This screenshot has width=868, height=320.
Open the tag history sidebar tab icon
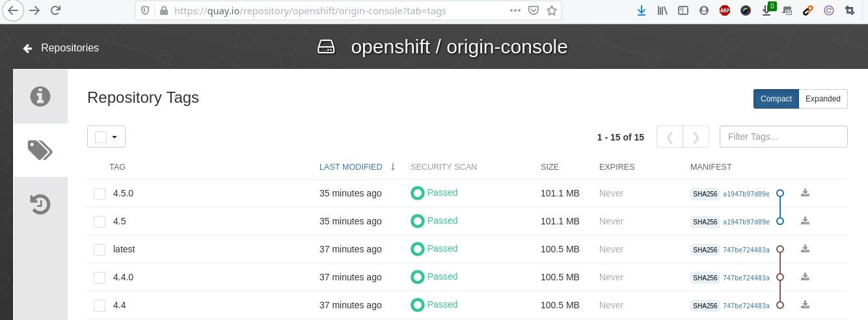point(40,204)
